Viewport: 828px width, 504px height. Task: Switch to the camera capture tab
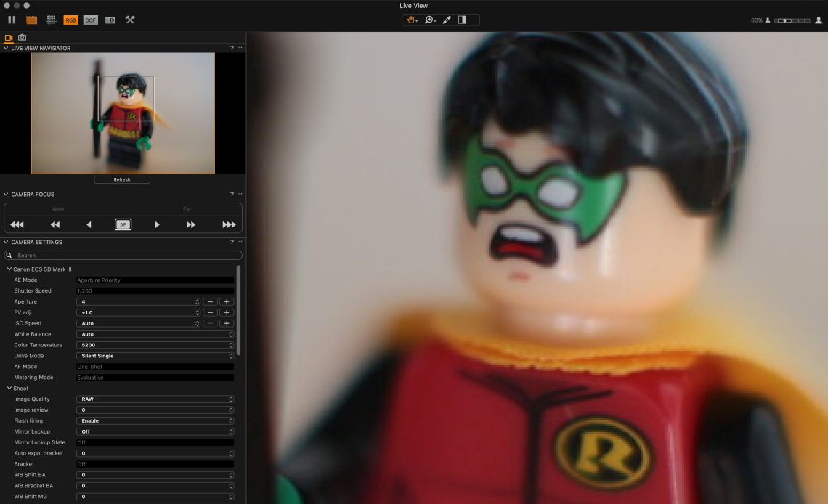(x=22, y=37)
